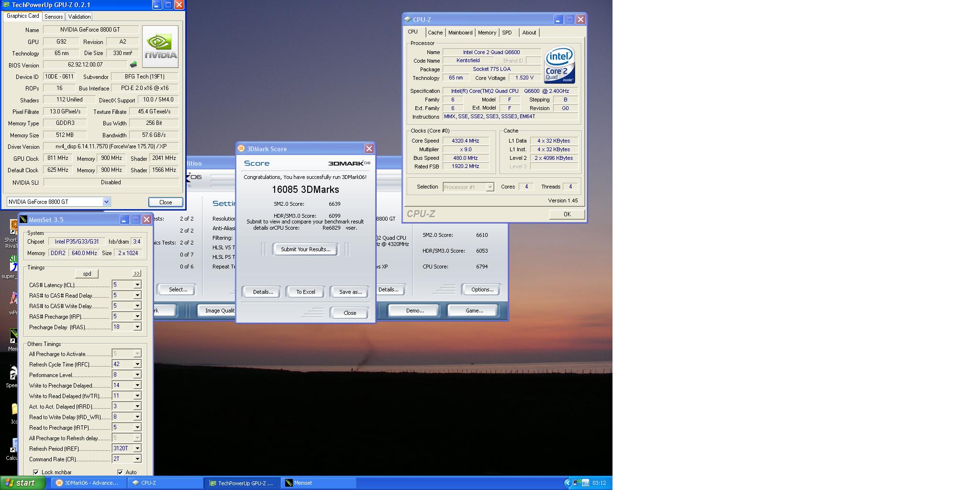
Task: Toggle the Auto checkbox in MemSet
Action: [x=120, y=472]
